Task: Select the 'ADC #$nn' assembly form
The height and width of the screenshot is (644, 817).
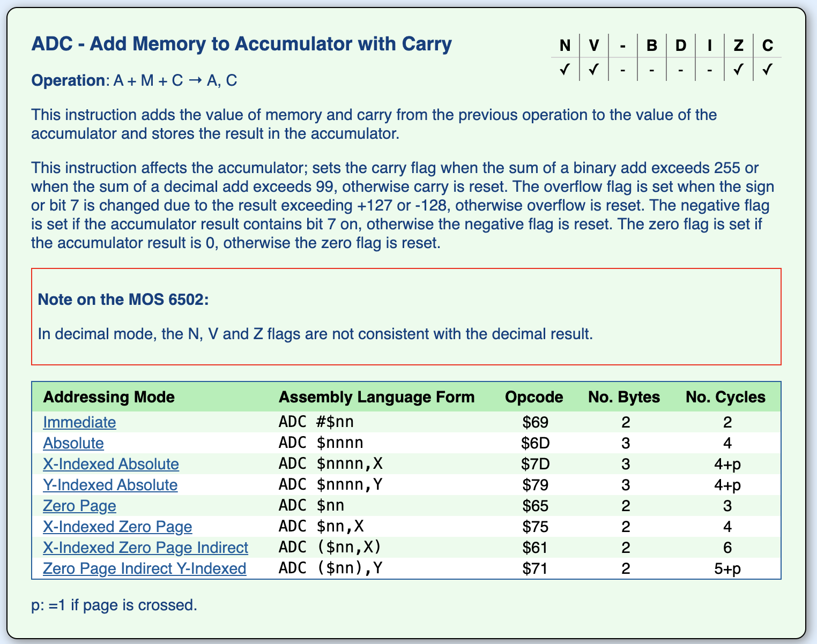Action: [x=316, y=422]
